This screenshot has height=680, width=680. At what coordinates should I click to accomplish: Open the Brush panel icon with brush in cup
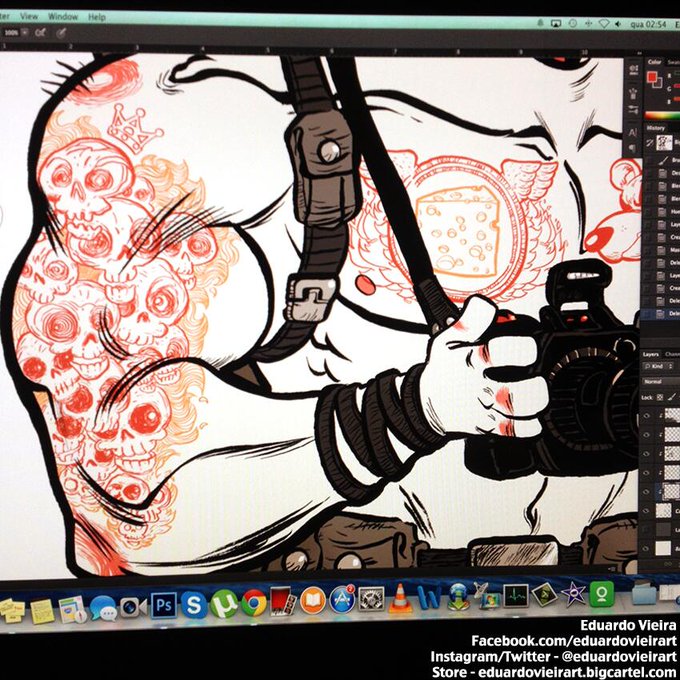[x=634, y=93]
